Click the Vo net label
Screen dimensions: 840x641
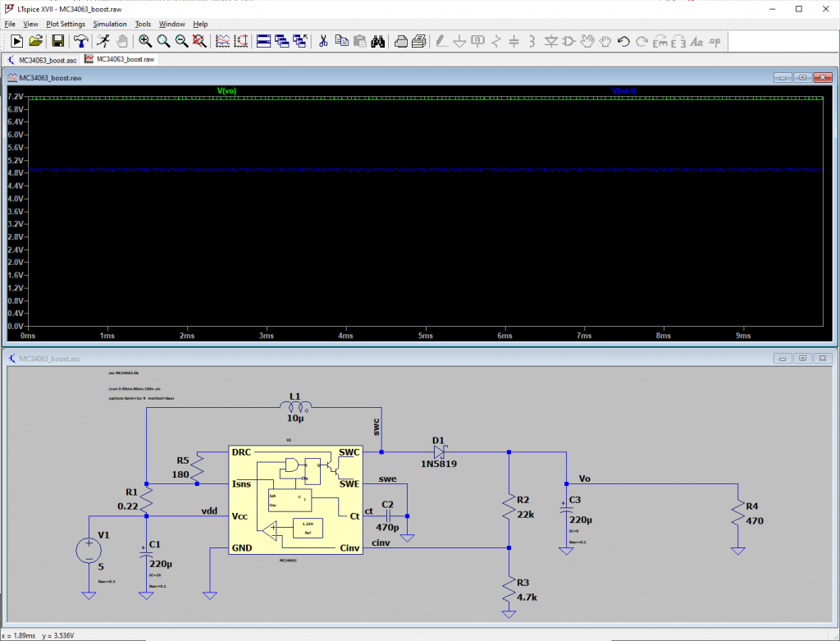point(584,478)
